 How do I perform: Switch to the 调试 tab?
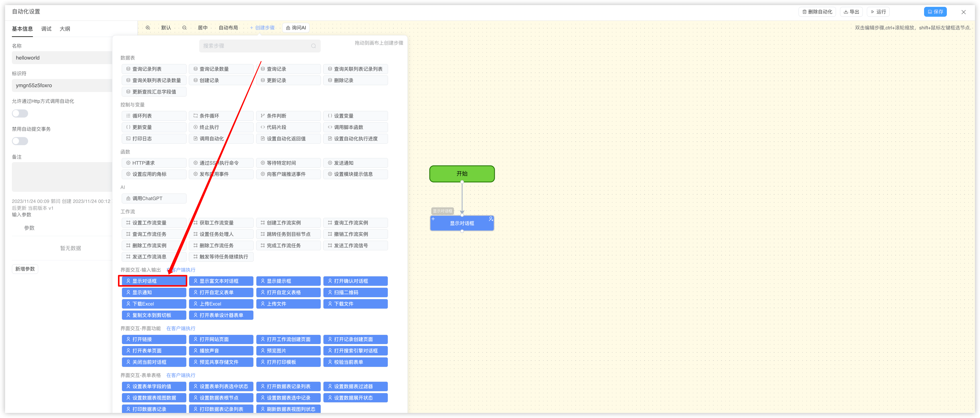click(46, 29)
